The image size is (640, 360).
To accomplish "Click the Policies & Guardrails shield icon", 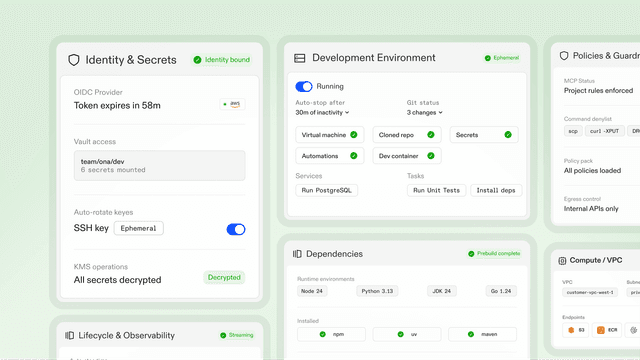I will (564, 56).
